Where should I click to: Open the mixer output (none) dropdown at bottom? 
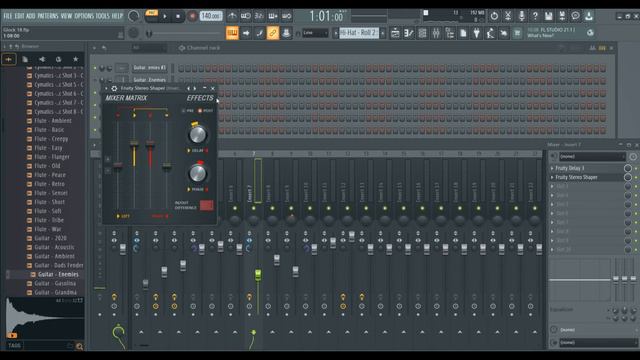(598, 343)
